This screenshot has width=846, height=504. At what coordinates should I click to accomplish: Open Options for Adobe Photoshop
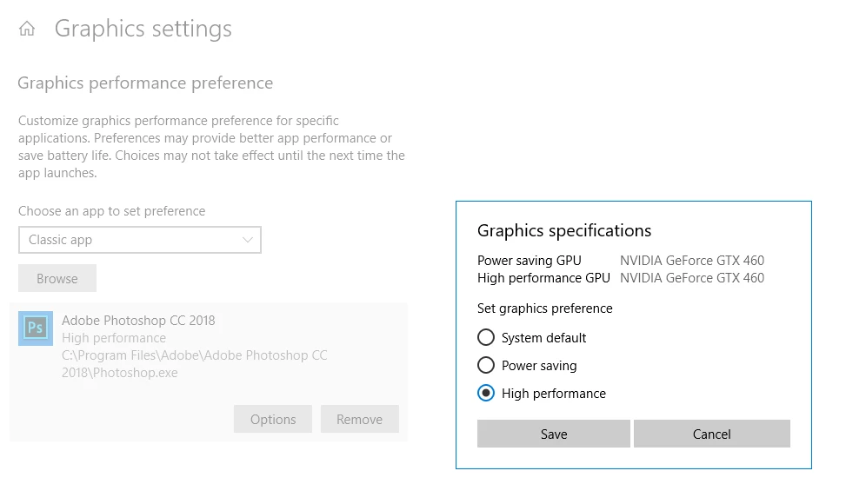click(x=273, y=419)
